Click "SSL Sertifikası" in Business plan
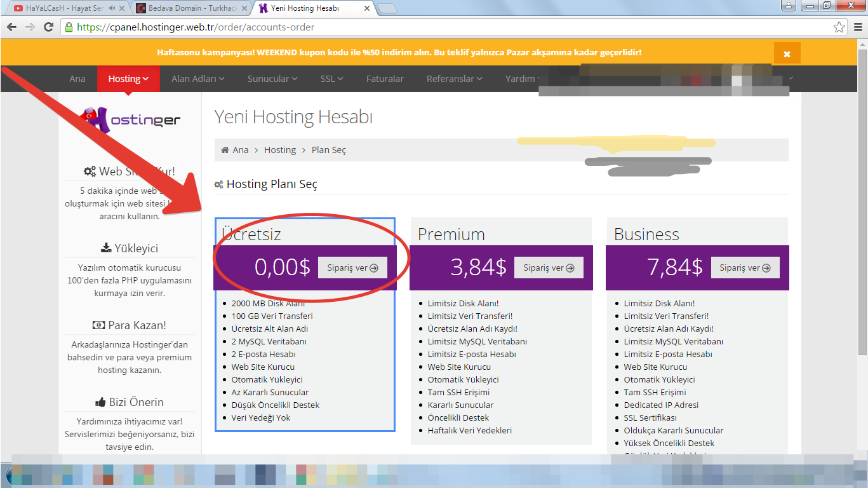The height and width of the screenshot is (488, 868). (650, 417)
